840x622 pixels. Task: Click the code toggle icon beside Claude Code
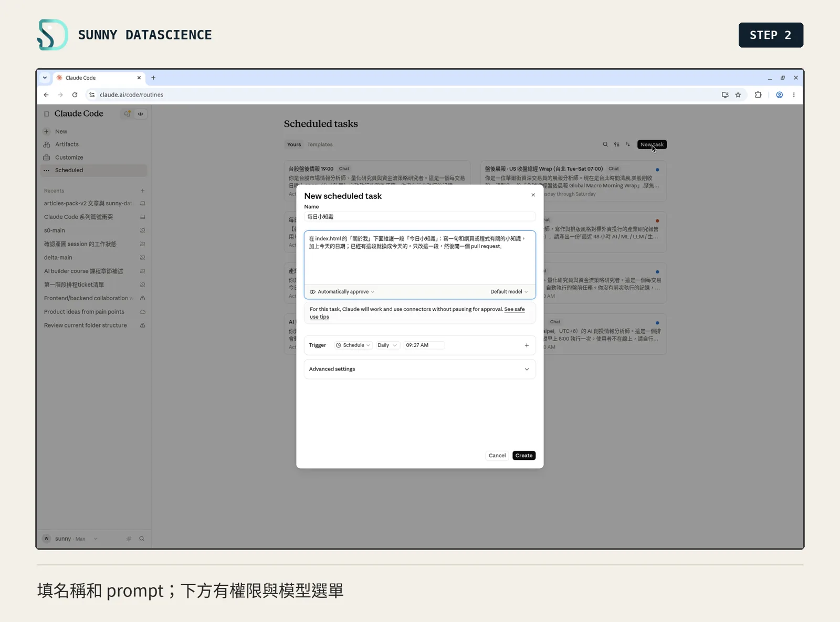tap(141, 114)
